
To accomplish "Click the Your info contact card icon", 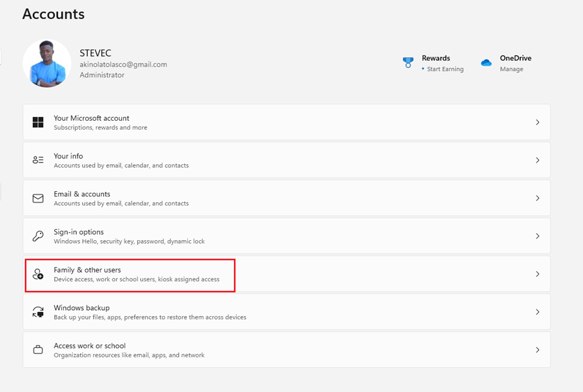I will pos(38,160).
